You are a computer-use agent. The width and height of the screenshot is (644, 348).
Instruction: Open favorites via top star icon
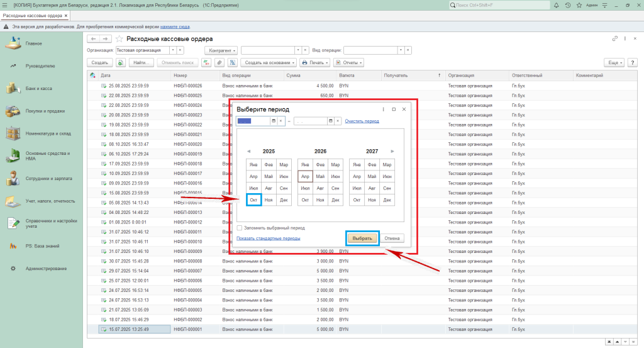579,5
